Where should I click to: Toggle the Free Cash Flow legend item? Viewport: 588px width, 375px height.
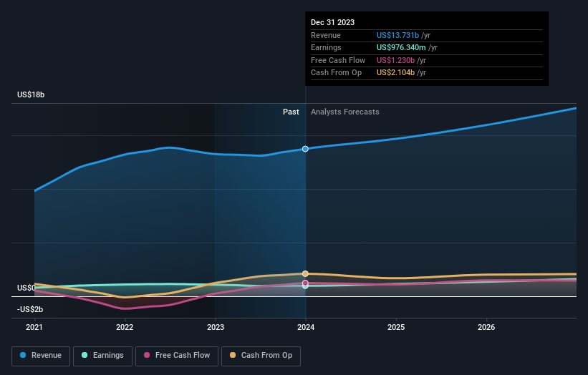[178, 356]
